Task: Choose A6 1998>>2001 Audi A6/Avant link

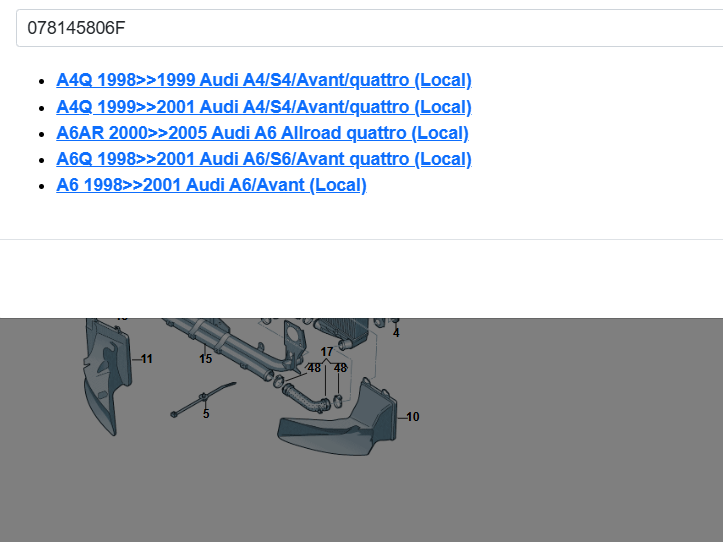Action: [211, 185]
